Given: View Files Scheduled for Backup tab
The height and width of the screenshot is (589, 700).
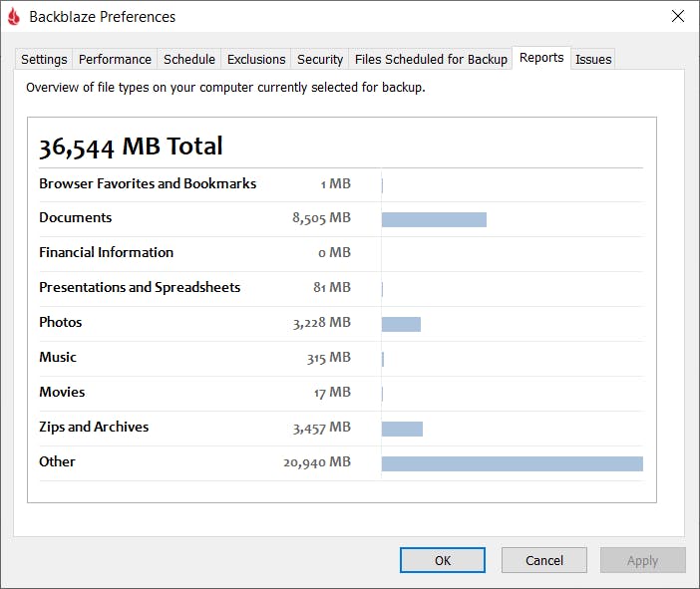Looking at the screenshot, I should 431,59.
